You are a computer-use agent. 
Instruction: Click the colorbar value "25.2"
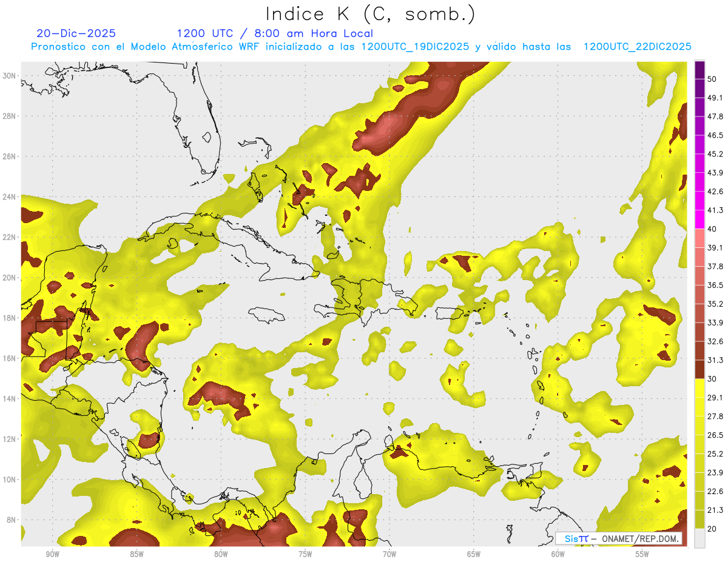coord(716,454)
